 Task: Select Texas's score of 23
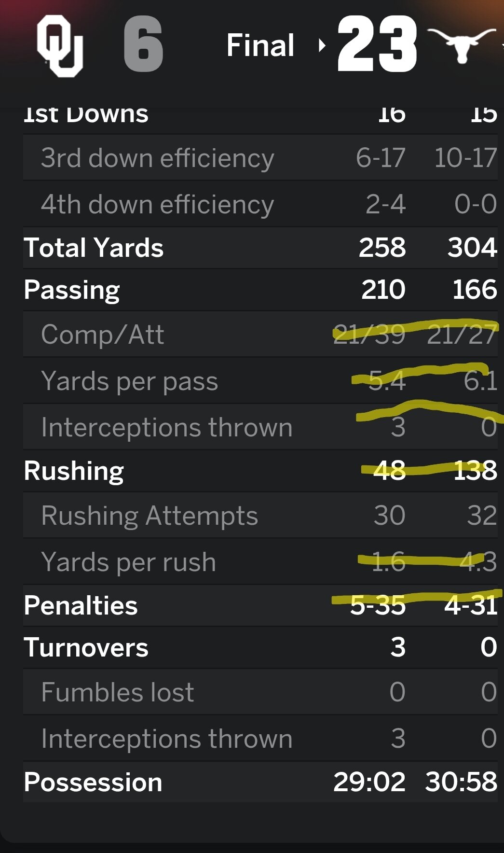(x=377, y=44)
